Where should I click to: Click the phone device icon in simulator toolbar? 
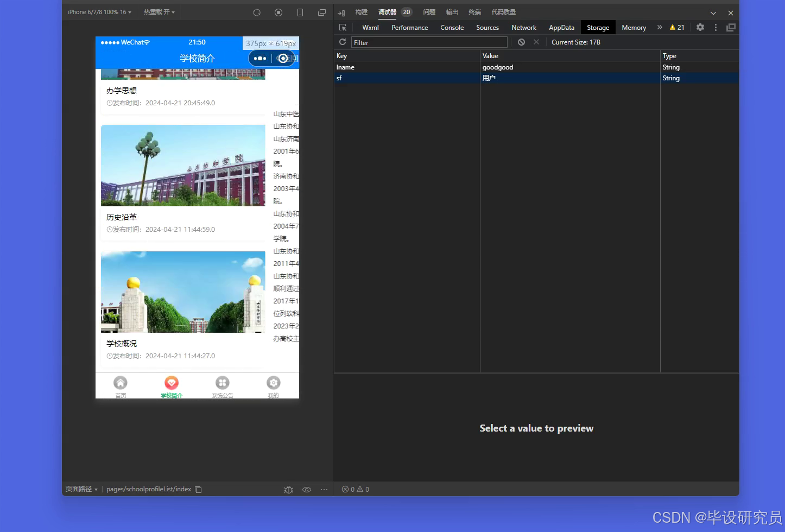pyautogui.click(x=300, y=12)
